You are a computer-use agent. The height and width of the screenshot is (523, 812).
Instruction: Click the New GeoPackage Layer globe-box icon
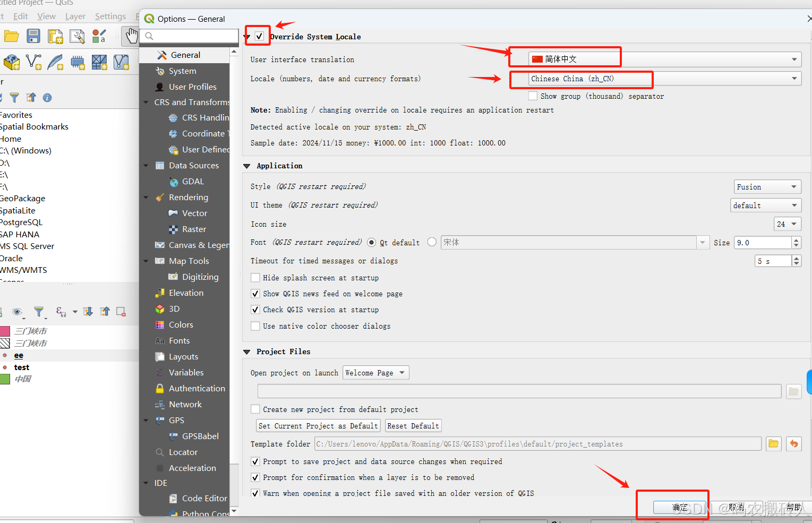point(11,62)
